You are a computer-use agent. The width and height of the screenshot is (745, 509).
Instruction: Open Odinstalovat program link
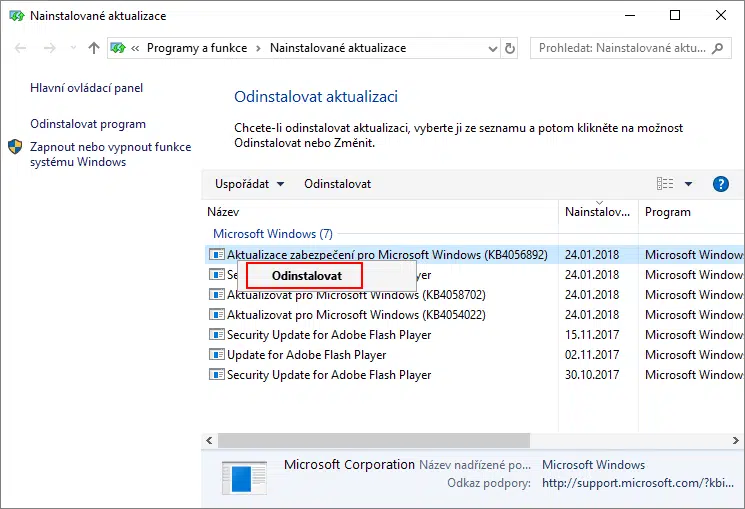88,124
